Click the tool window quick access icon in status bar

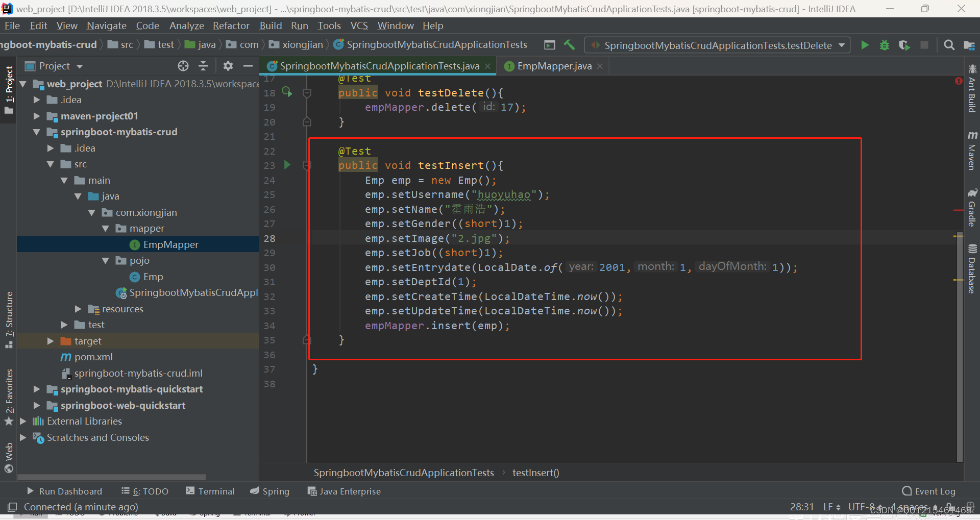12,507
